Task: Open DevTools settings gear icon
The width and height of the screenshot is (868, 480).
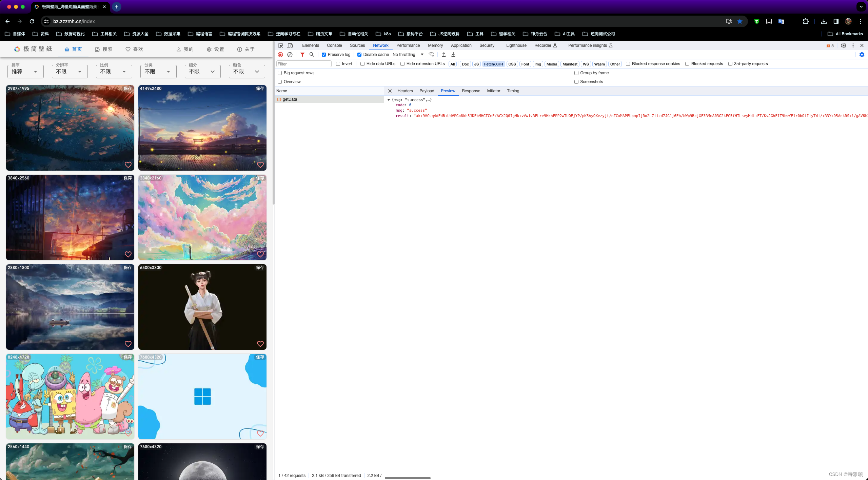Action: pos(844,45)
